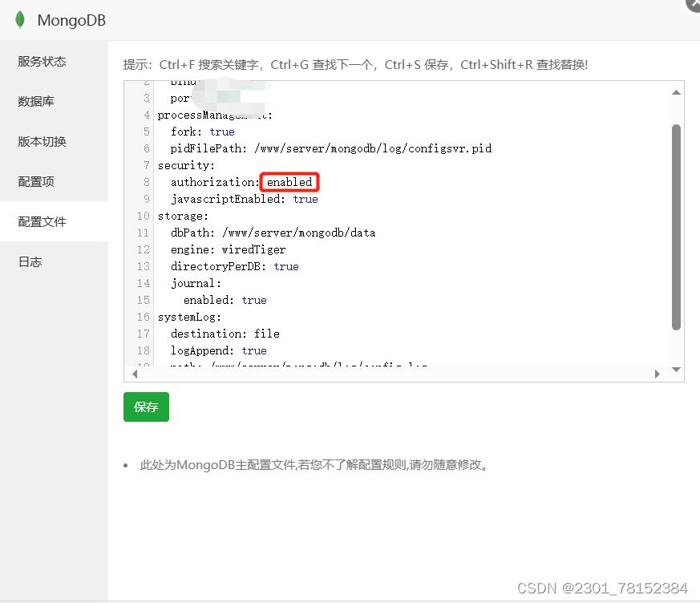Click the vertical scrollbar thumb in editor

click(676, 226)
